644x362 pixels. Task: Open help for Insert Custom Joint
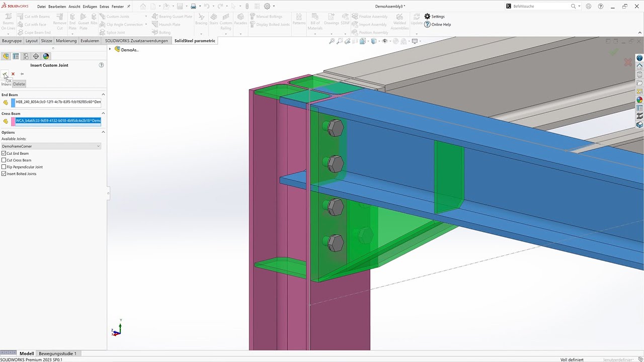pyautogui.click(x=101, y=65)
